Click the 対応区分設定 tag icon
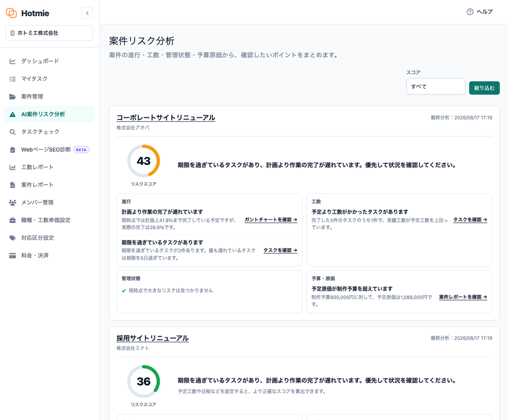Viewport: 508px width, 420px height. point(12,238)
